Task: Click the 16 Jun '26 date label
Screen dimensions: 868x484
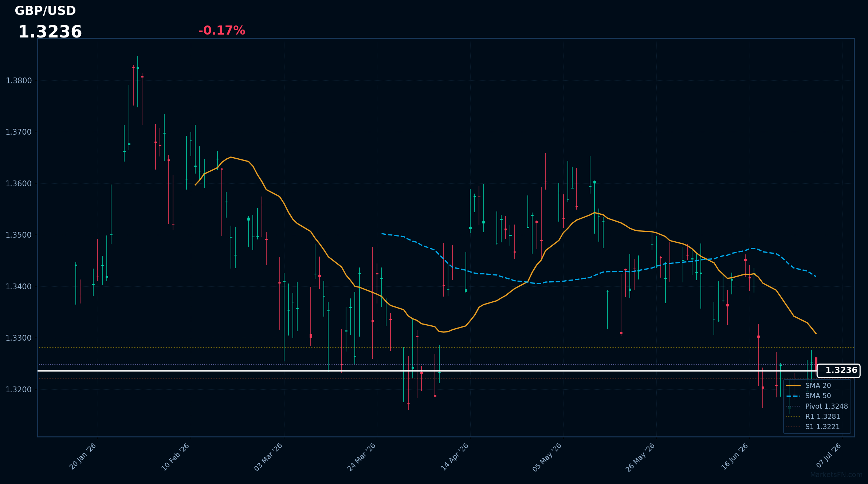Action: point(735,457)
